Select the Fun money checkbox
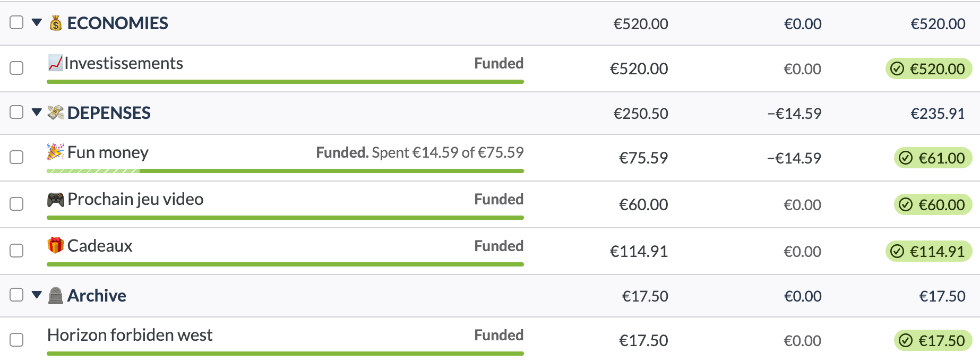The width and height of the screenshot is (980, 361). (x=17, y=158)
